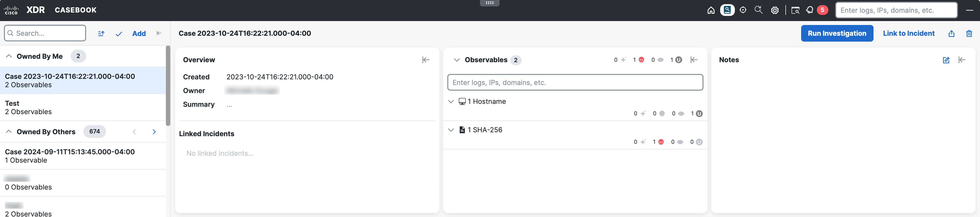Image resolution: width=980 pixels, height=217 pixels.
Task: Collapse the Notes panel
Action: click(x=962, y=60)
